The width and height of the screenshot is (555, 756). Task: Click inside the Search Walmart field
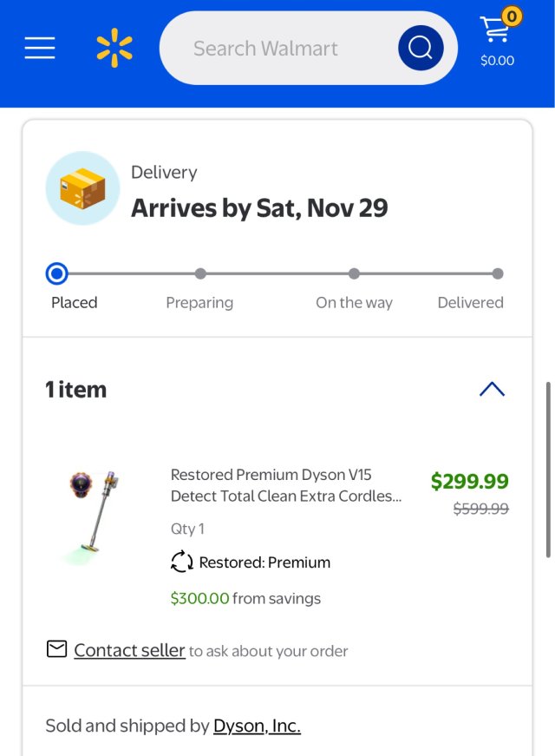tap(277, 48)
